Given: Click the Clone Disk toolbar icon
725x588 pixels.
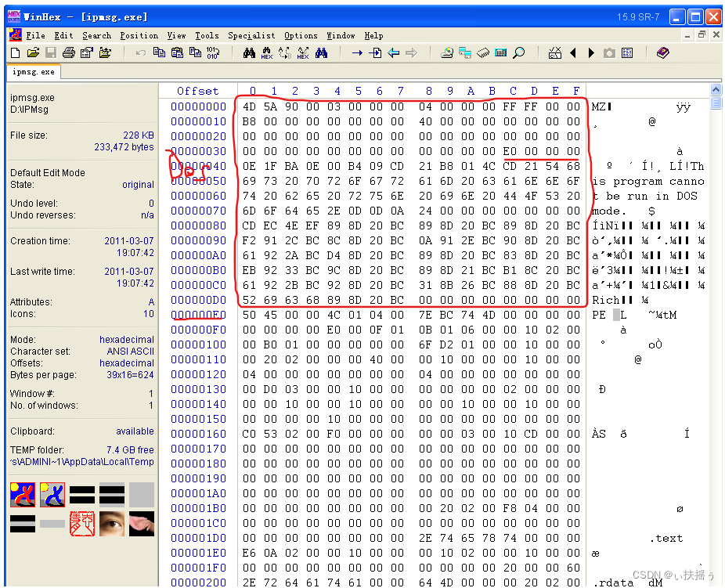Looking at the screenshot, I should [x=465, y=53].
